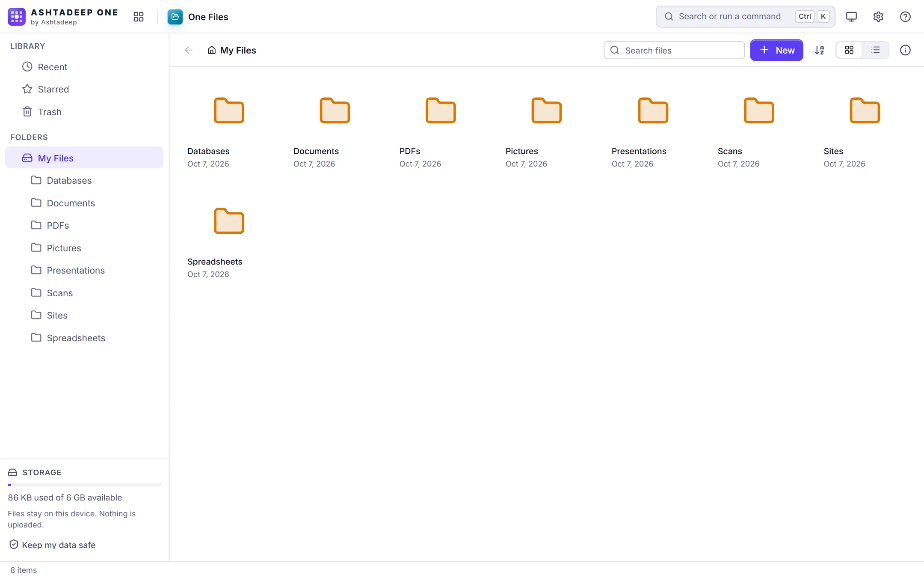
Task: Select Presentations folder in sidebar tree
Action: (x=84, y=270)
